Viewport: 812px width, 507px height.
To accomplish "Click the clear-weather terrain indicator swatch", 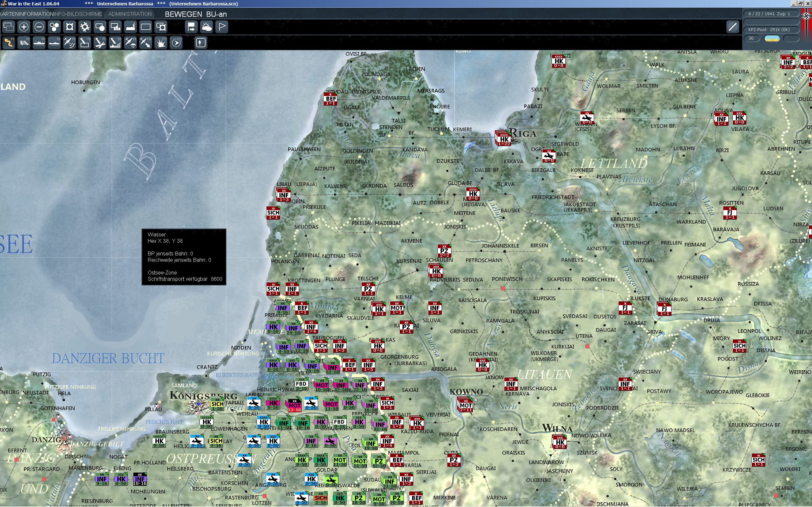I will 773,38.
